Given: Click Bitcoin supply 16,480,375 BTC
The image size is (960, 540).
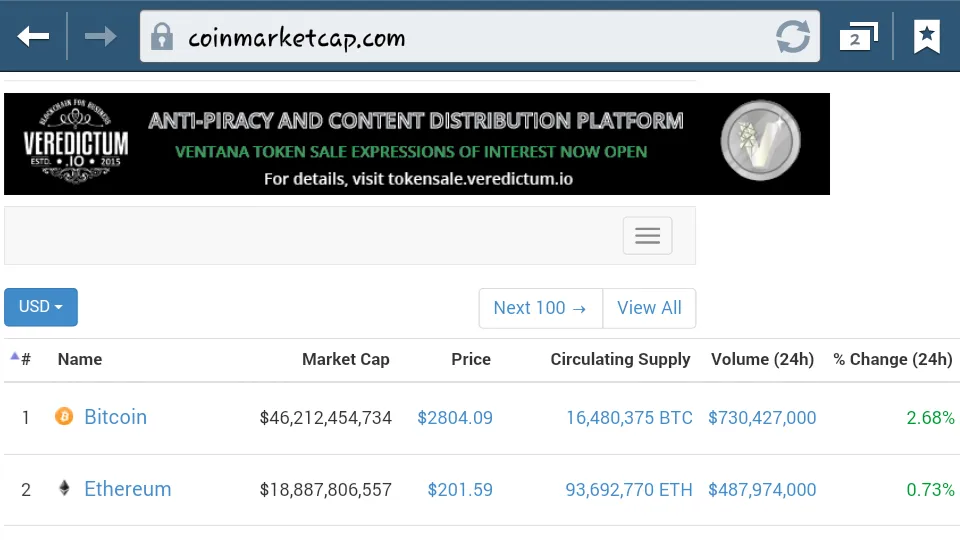Looking at the screenshot, I should (629, 418).
